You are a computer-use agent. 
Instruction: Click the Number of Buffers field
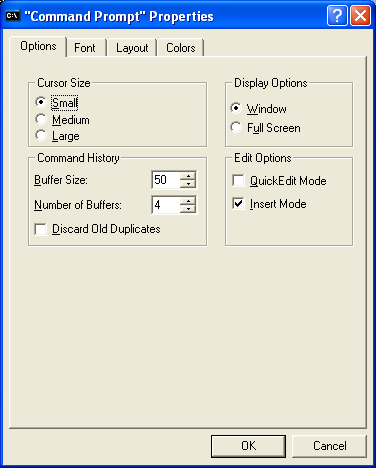tap(166, 205)
